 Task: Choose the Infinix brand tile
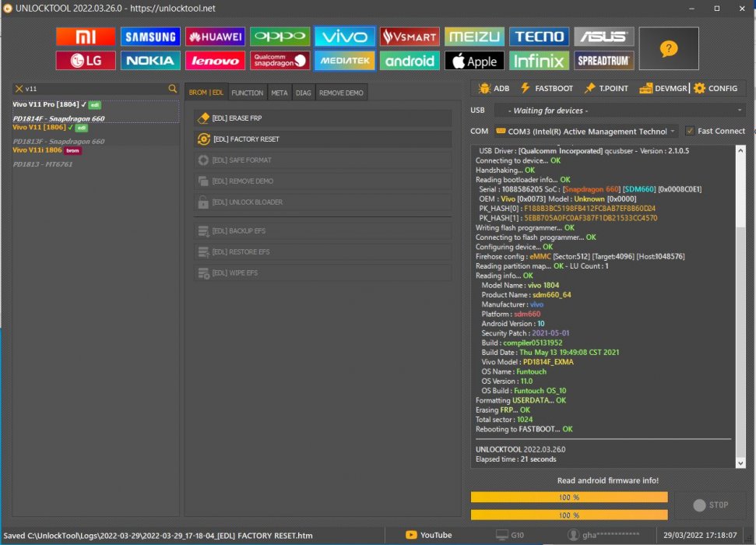(539, 61)
